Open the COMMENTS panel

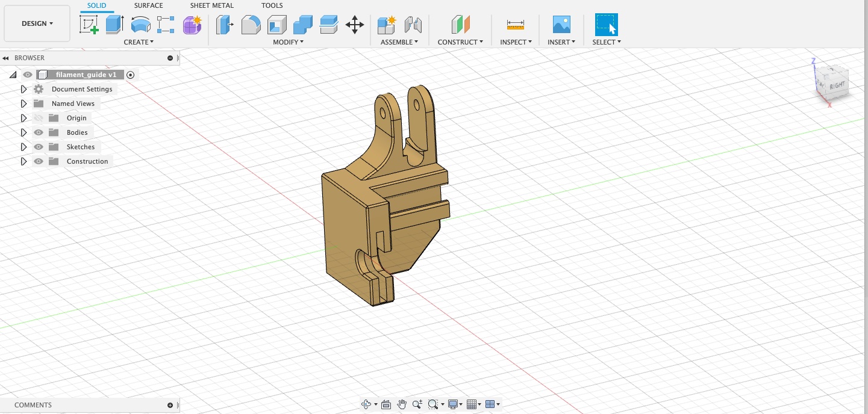point(33,404)
